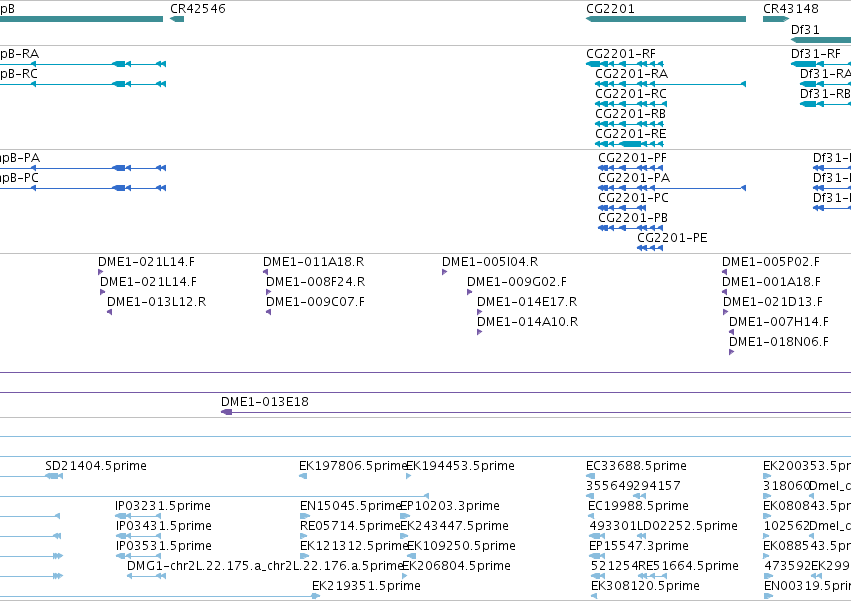Image resolution: width=851 pixels, height=601 pixels.
Task: Click the CR42546 gene arrow glyph
Action: coord(177,19)
